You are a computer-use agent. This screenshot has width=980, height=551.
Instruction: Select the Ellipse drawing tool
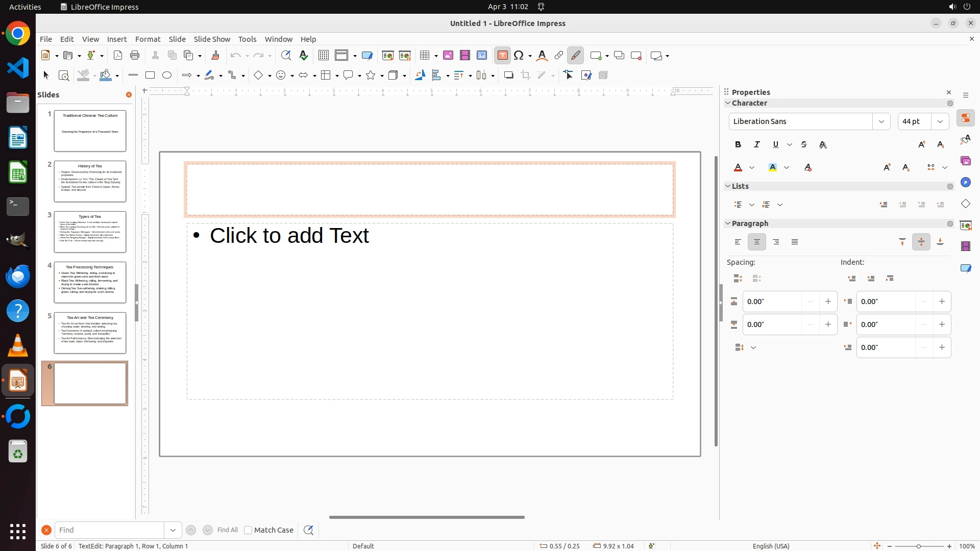click(x=167, y=76)
